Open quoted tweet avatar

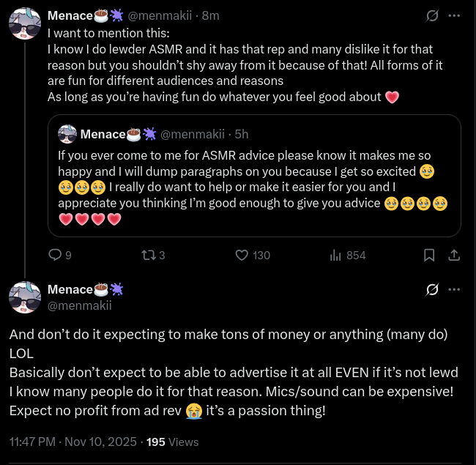click(x=67, y=134)
